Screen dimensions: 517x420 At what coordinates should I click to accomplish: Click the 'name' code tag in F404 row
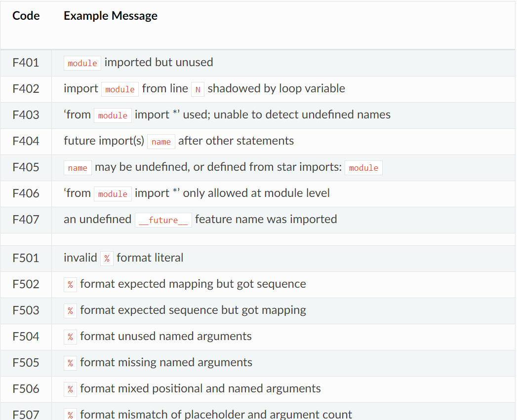(x=161, y=142)
